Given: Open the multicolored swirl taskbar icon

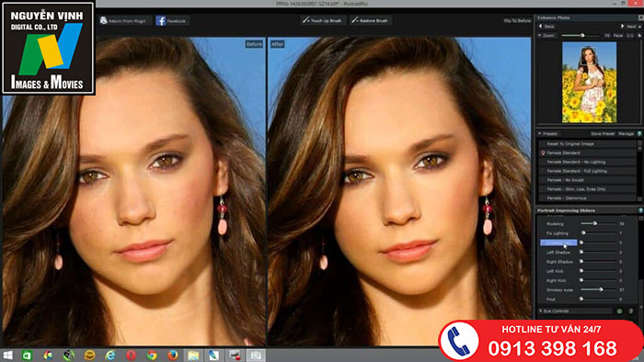Looking at the screenshot, I should (48, 356).
